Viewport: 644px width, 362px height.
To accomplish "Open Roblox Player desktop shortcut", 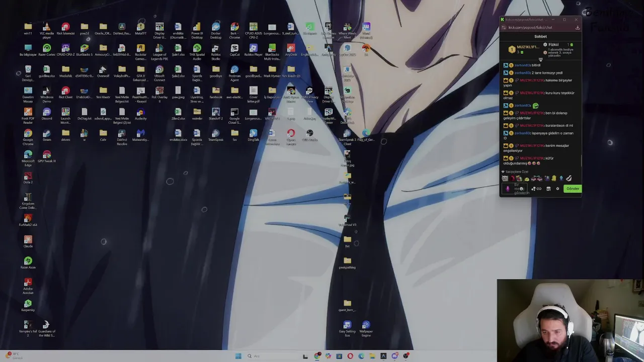I will click(253, 50).
